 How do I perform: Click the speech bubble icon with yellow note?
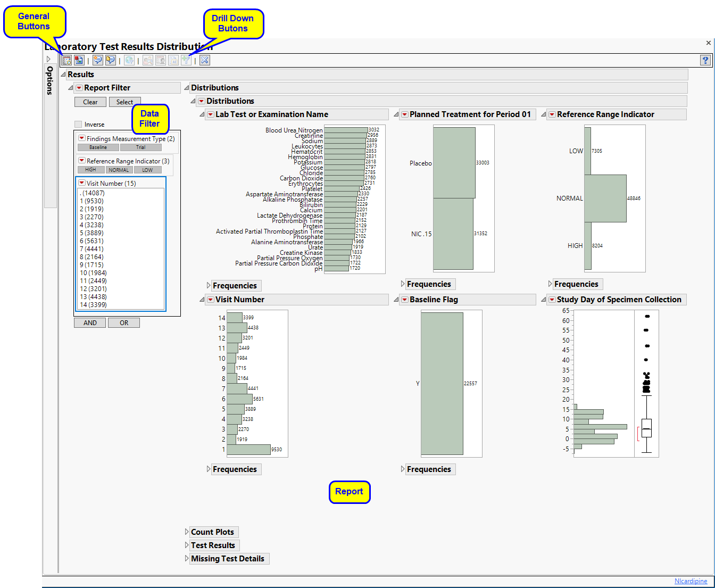[x=111, y=61]
